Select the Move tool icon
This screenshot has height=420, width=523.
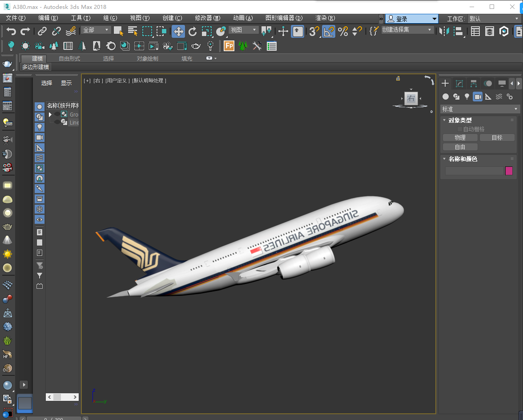(x=178, y=31)
